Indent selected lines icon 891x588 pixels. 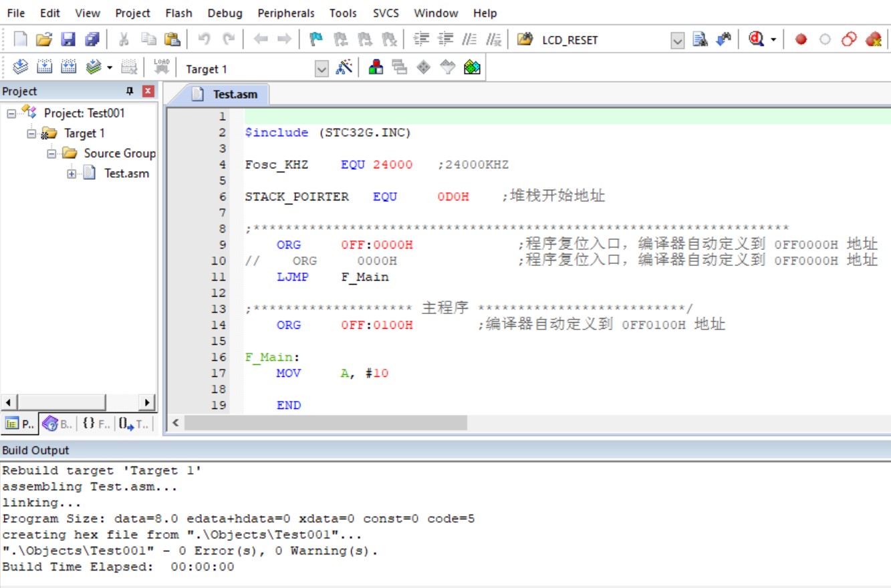click(x=421, y=39)
